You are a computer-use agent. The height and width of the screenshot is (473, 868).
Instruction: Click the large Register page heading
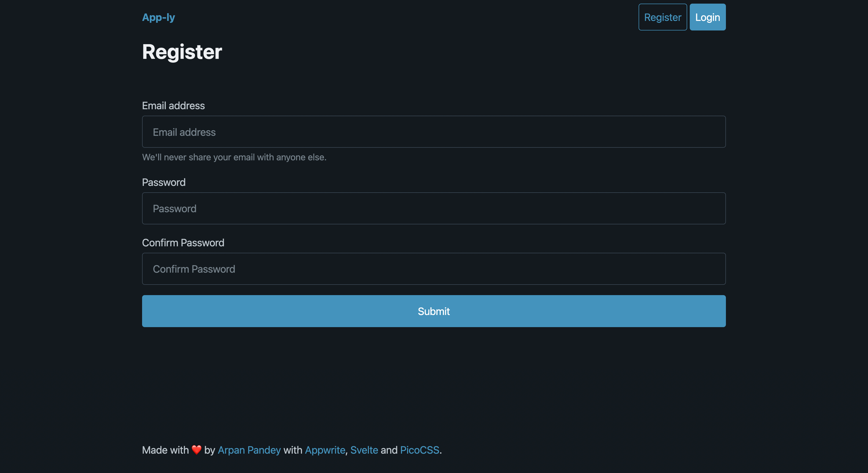pyautogui.click(x=182, y=52)
